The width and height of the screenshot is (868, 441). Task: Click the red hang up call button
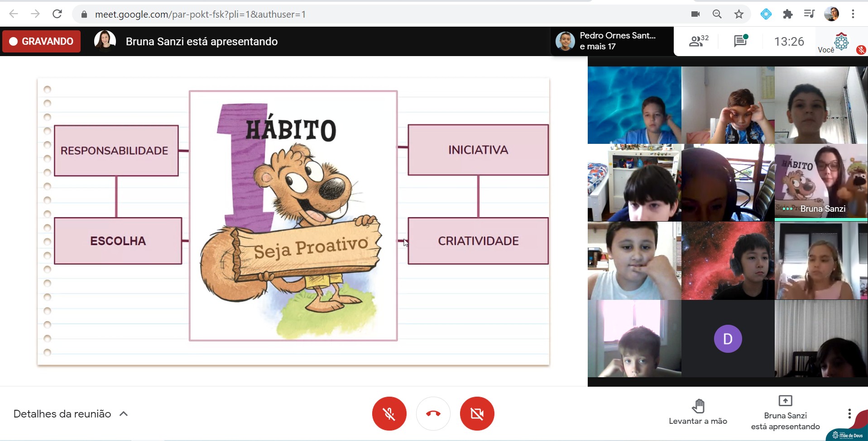pos(433,413)
